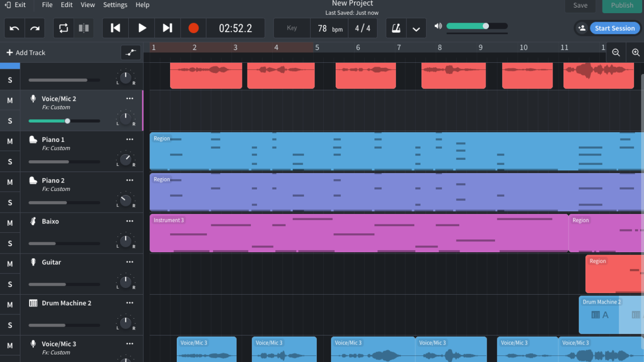The height and width of the screenshot is (362, 644).
Task: Solo the Piano 1 track
Action: [x=10, y=162]
